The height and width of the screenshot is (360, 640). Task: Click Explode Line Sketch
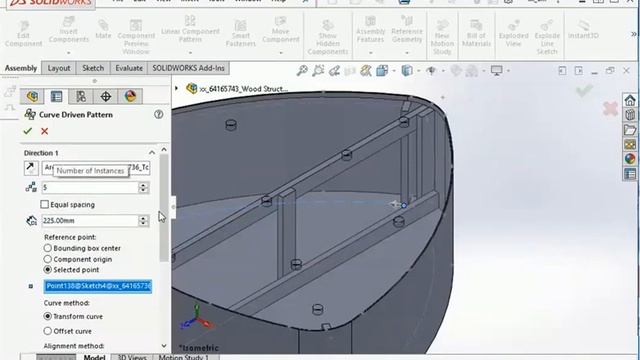[x=547, y=37]
